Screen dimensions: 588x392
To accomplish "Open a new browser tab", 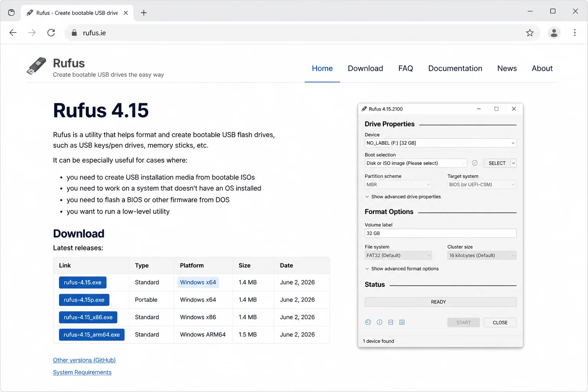I will pos(144,13).
